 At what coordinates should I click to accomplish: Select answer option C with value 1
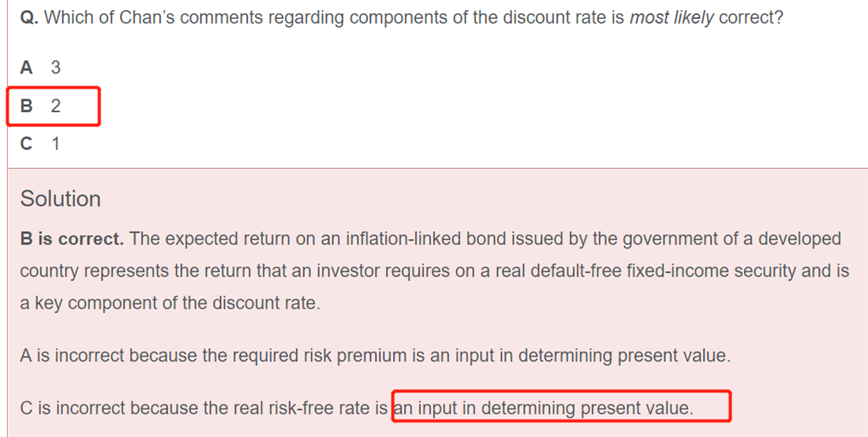click(40, 144)
